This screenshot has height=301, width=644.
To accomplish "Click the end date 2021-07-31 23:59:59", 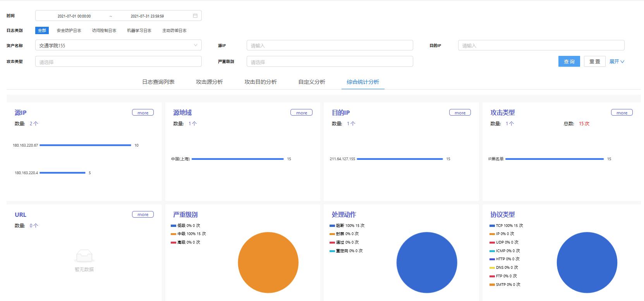I will (x=147, y=16).
